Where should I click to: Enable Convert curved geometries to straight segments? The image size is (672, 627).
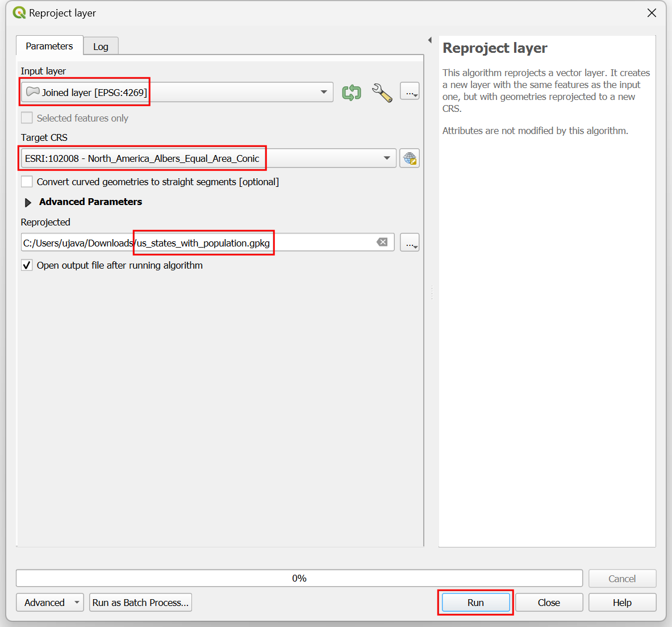[27, 182]
